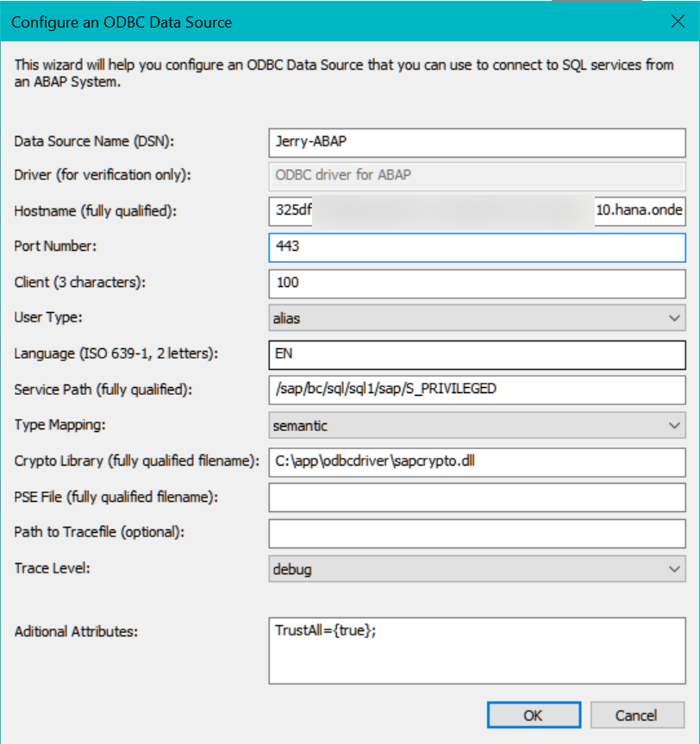Dismiss the dialog with Cancel
The width and height of the screenshot is (700, 744).
pyautogui.click(x=637, y=715)
